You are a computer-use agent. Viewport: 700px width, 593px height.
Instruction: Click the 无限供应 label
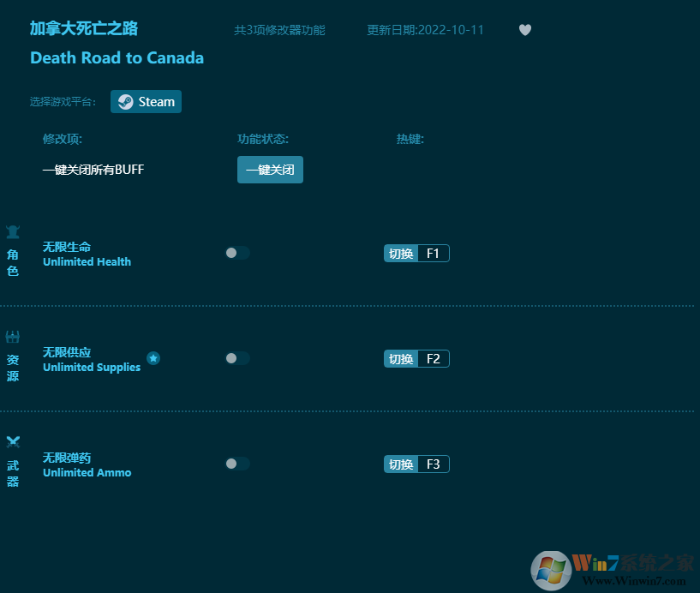point(67,352)
